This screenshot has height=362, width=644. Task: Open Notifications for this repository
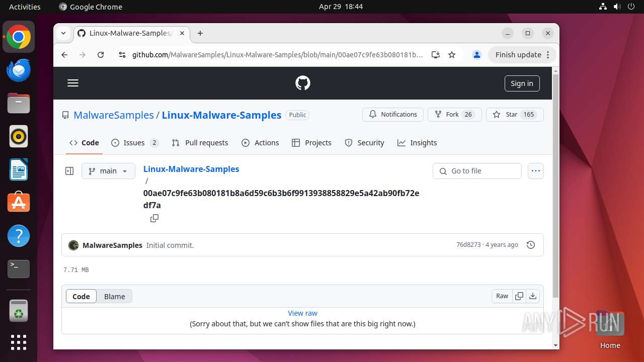click(393, 115)
